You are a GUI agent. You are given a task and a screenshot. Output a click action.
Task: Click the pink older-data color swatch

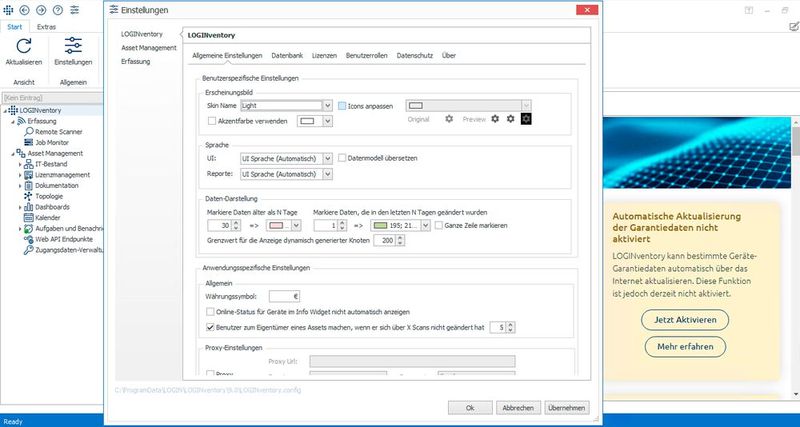coord(276,225)
